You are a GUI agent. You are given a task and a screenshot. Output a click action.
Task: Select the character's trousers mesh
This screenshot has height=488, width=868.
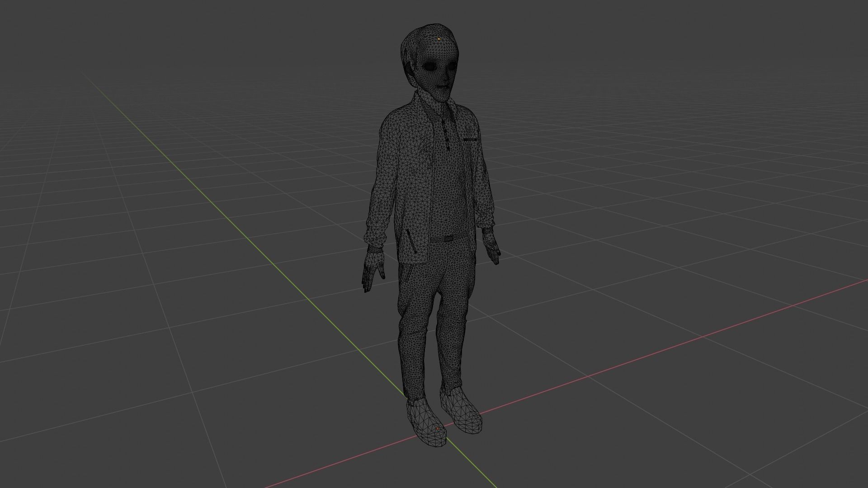click(436, 312)
